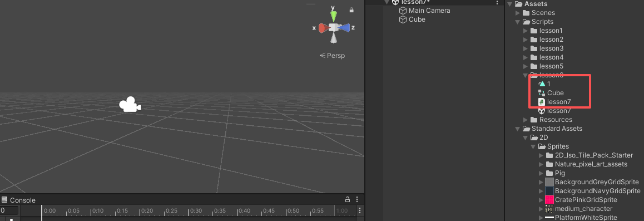Select the Resources folder
This screenshot has height=221, width=644.
(x=551, y=120)
